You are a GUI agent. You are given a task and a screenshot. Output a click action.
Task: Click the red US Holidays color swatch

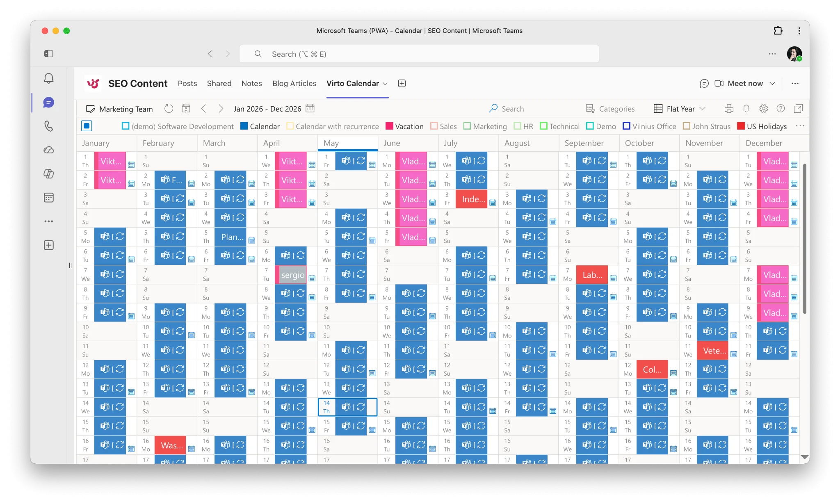point(741,126)
